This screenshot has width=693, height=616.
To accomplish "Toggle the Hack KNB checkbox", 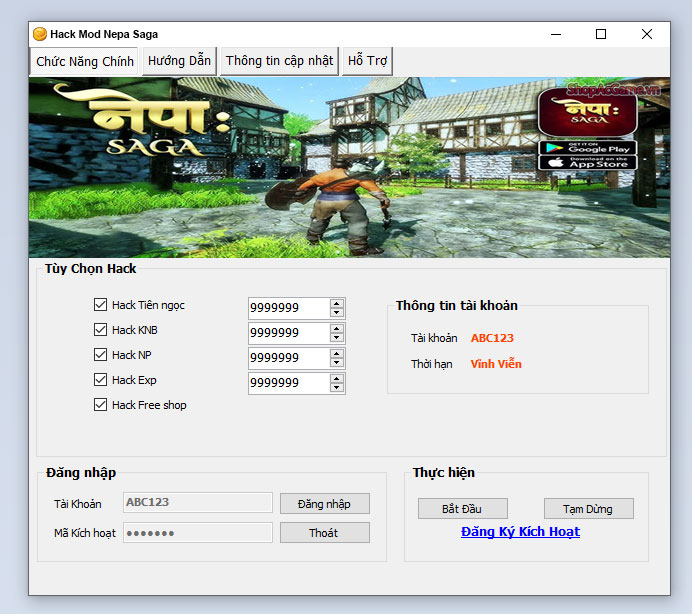I will click(100, 330).
